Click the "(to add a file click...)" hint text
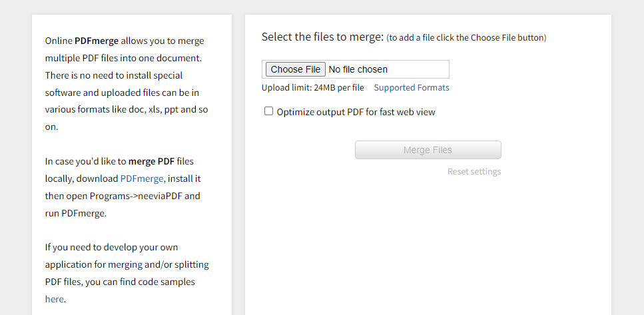644x315 pixels. tap(466, 38)
